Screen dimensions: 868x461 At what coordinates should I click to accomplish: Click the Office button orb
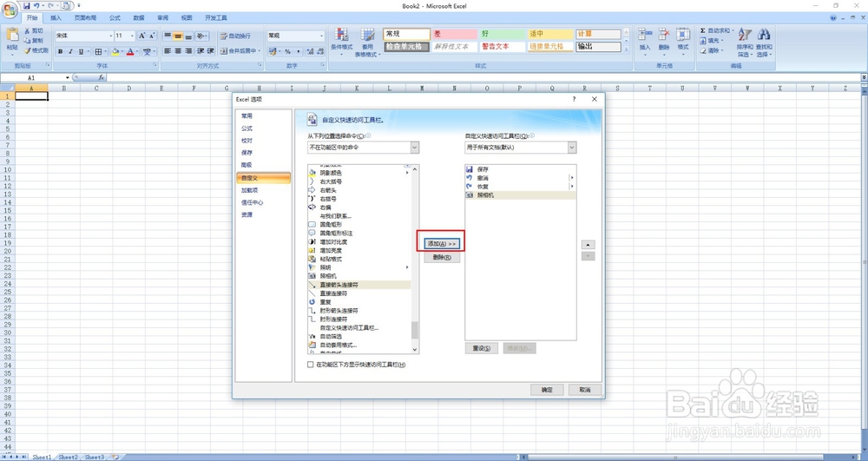10,9
